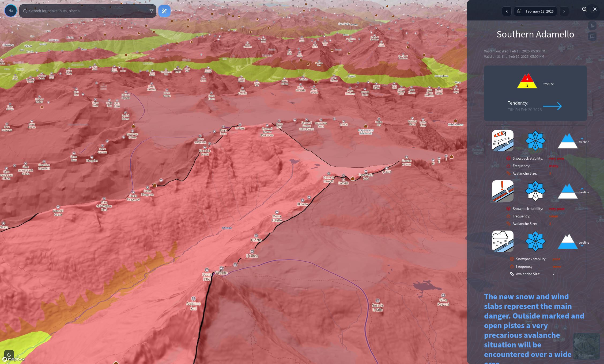Open the Ha user profile avatar
The image size is (604, 364).
pos(11,11)
